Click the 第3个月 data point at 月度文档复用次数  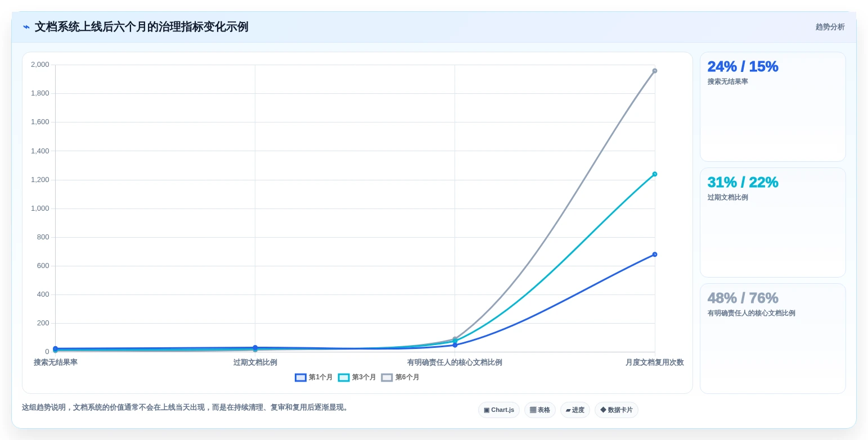[x=655, y=174]
